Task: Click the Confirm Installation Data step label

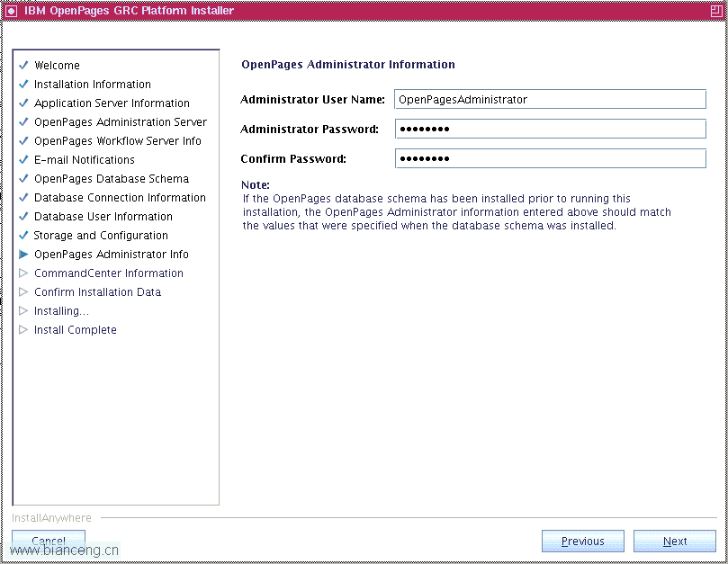Action: point(97,292)
